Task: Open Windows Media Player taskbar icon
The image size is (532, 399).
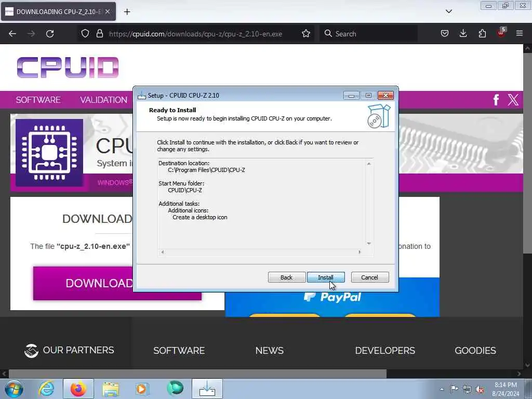Action: click(142, 389)
